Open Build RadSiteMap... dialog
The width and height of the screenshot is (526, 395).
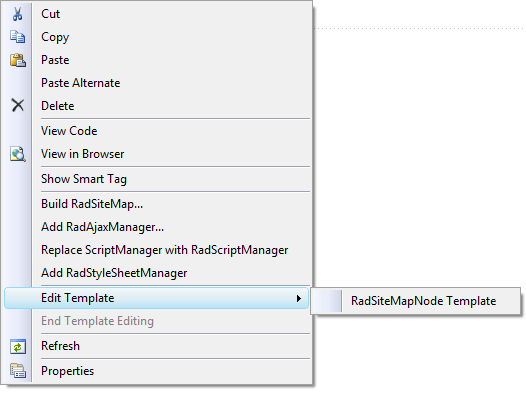[156, 204]
